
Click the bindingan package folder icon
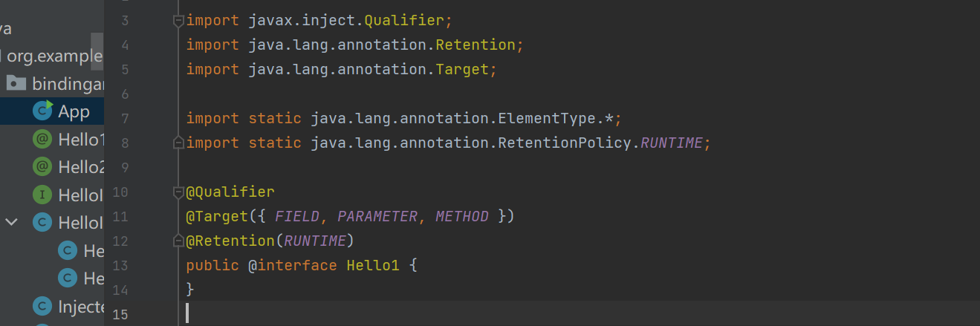pos(16,83)
